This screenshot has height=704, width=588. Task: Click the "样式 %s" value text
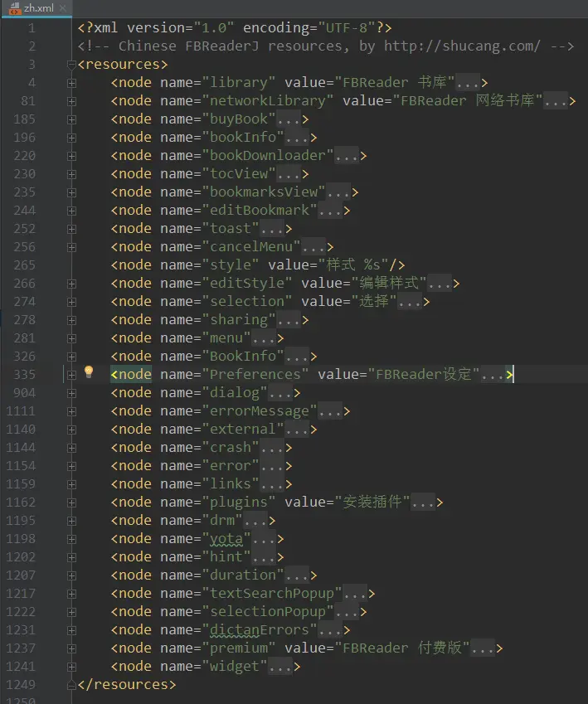tap(353, 265)
